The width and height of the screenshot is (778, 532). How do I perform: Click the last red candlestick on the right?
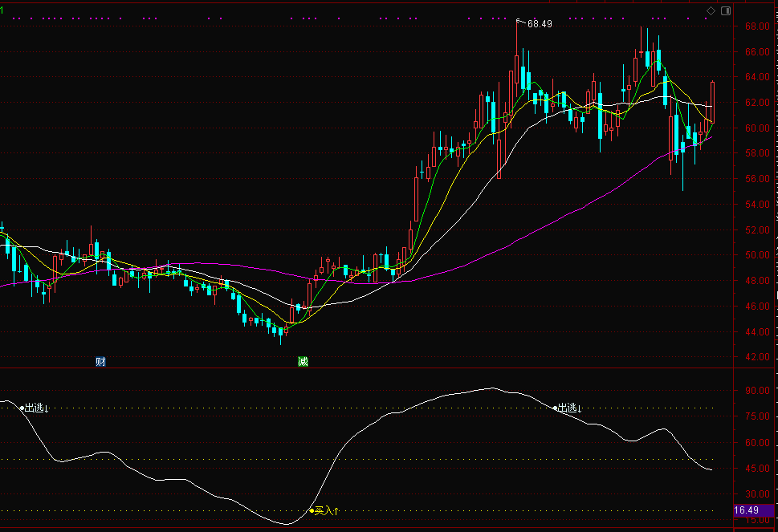pos(712,102)
